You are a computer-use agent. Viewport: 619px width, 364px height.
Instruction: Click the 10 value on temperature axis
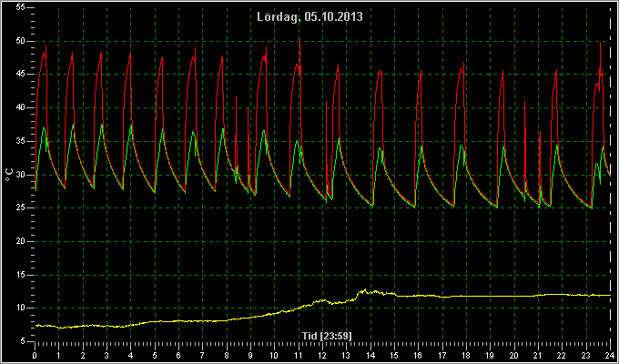pyautogui.click(x=21, y=308)
